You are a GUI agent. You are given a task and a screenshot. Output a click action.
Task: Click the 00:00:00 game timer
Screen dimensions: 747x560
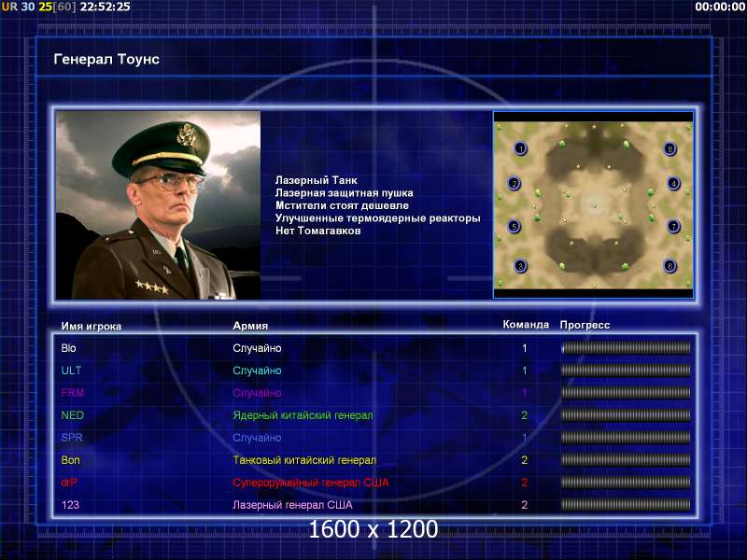[720, 7]
